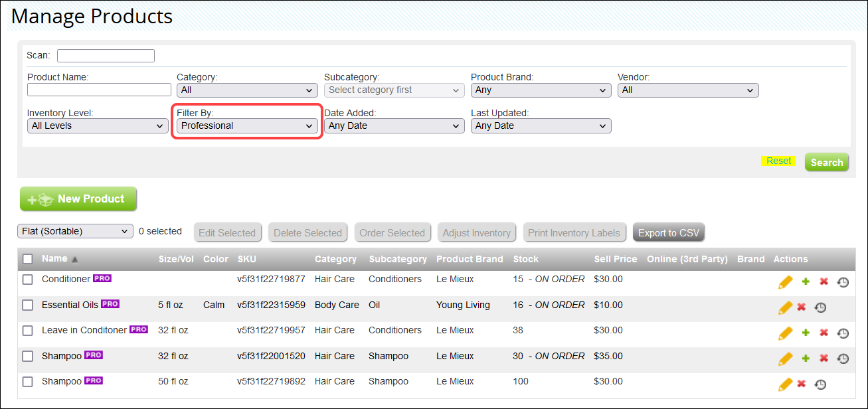This screenshot has width=868, height=409.
Task: Delete Leave in Conditoner with red X
Action: [824, 333]
